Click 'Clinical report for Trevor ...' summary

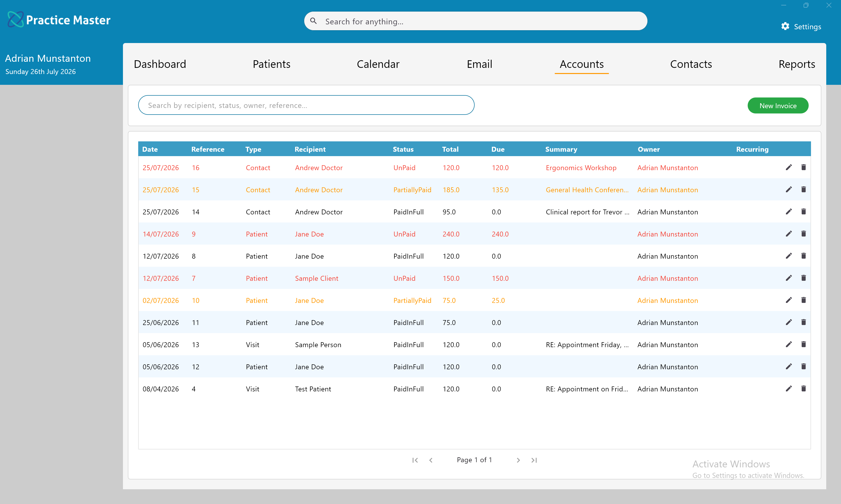click(587, 212)
